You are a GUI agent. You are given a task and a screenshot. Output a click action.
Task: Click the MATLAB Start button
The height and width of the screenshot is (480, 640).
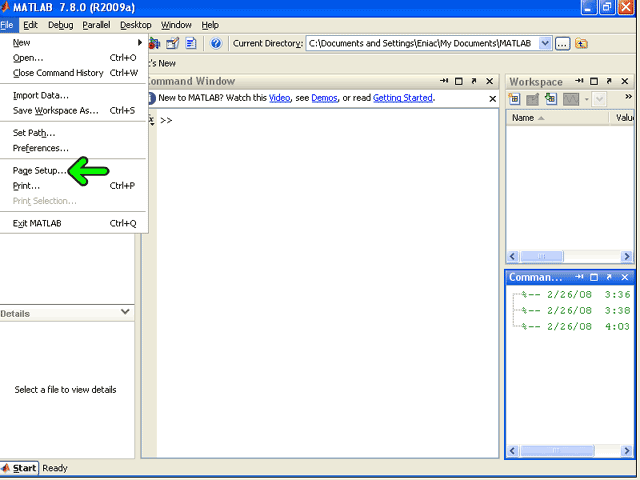click(19, 468)
